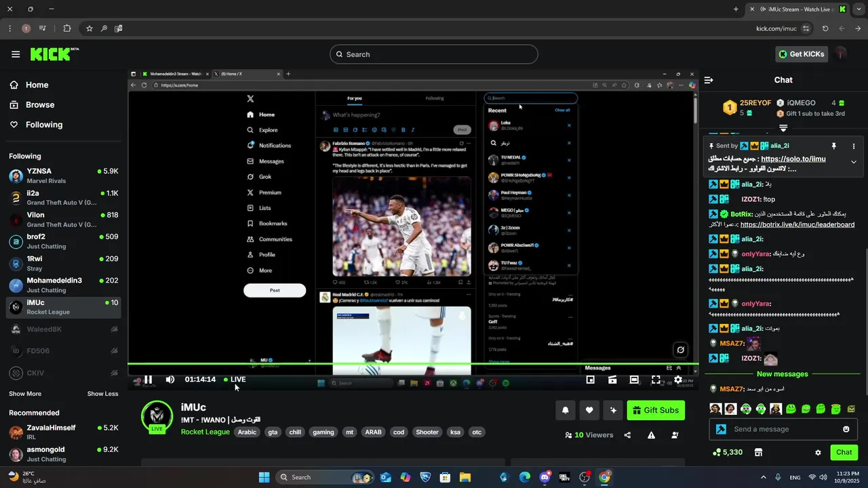The width and height of the screenshot is (868, 488).
Task: Click the taskbar Search box
Action: (326, 477)
